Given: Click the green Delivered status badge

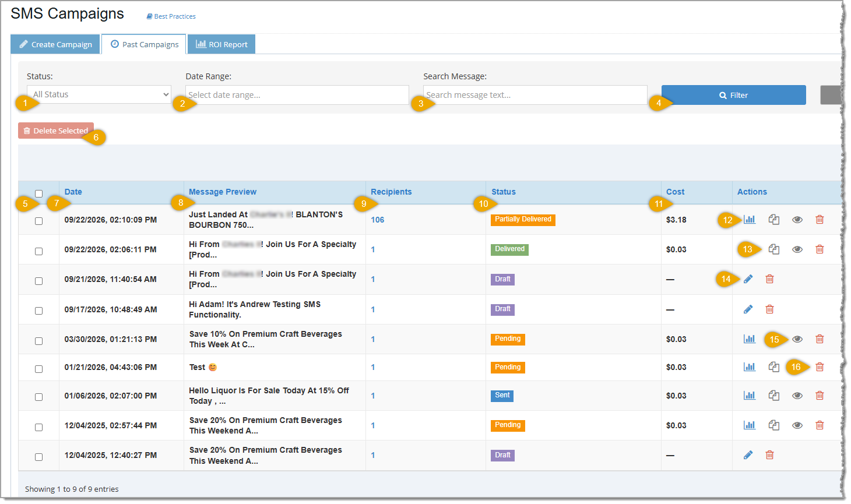Looking at the screenshot, I should (x=510, y=249).
